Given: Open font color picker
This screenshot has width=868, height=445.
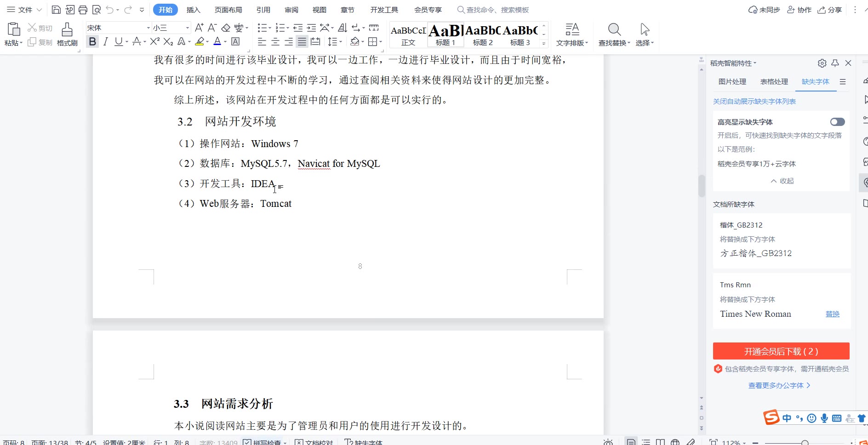Looking at the screenshot, I should point(225,42).
